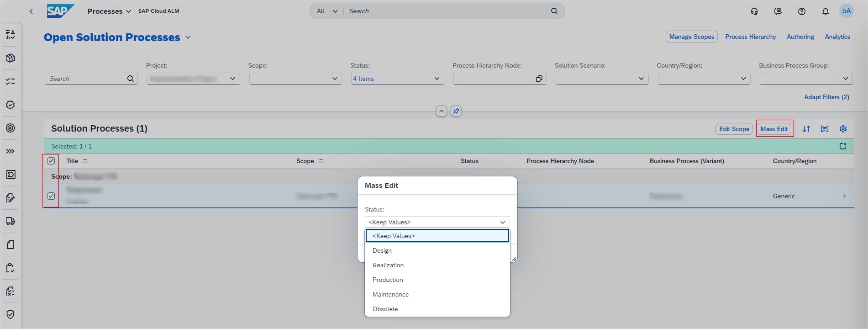Click the sort arrows icon in table toolbar
Screen dimensions: 868x329
coord(806,129)
